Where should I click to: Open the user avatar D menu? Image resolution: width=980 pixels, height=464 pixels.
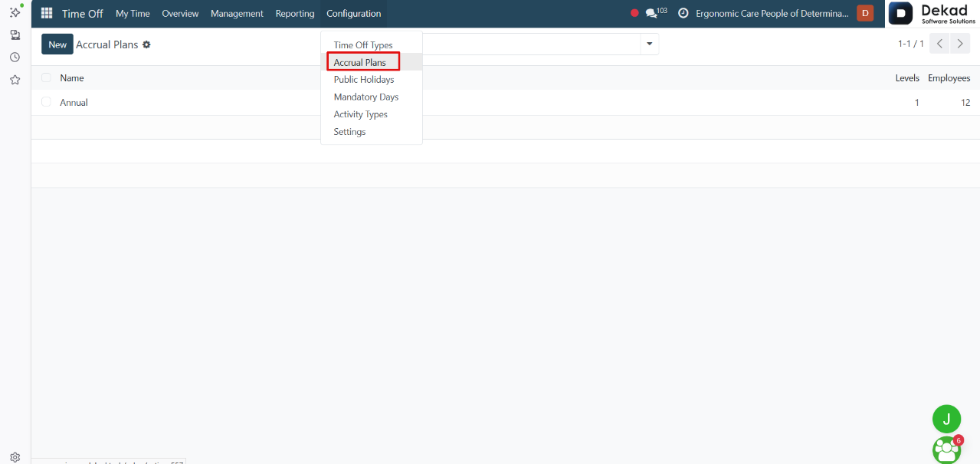[x=865, y=13]
